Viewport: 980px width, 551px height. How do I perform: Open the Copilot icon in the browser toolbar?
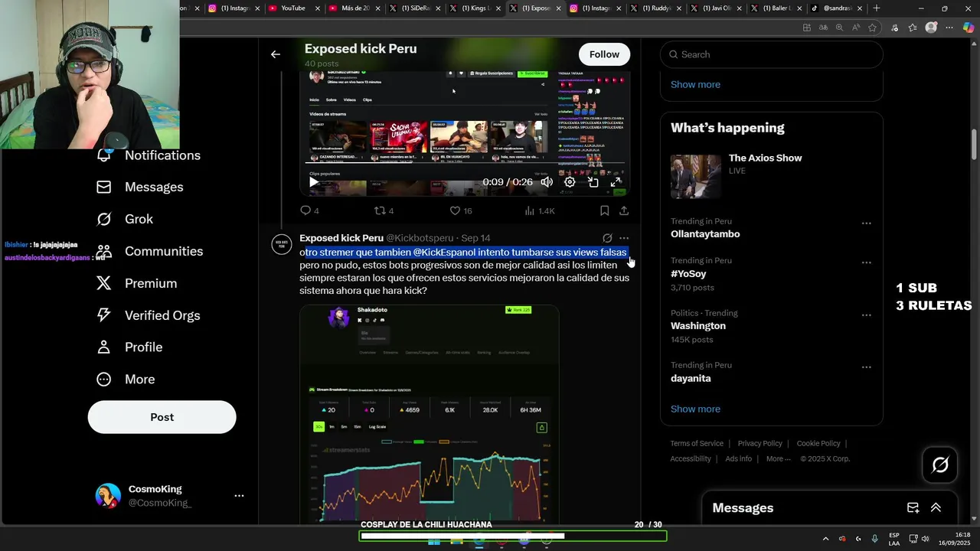point(969,28)
